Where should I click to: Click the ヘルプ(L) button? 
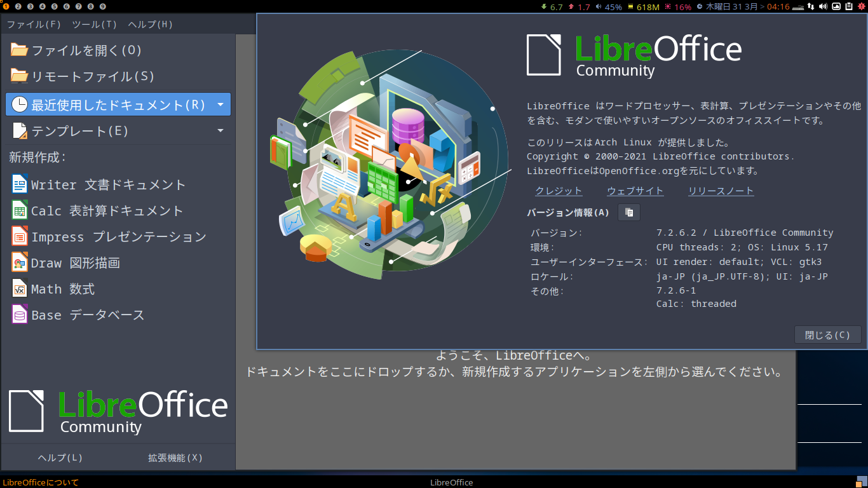[x=60, y=457]
